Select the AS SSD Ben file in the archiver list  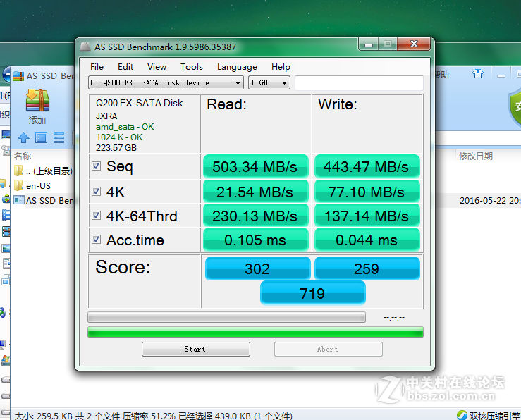tap(44, 200)
